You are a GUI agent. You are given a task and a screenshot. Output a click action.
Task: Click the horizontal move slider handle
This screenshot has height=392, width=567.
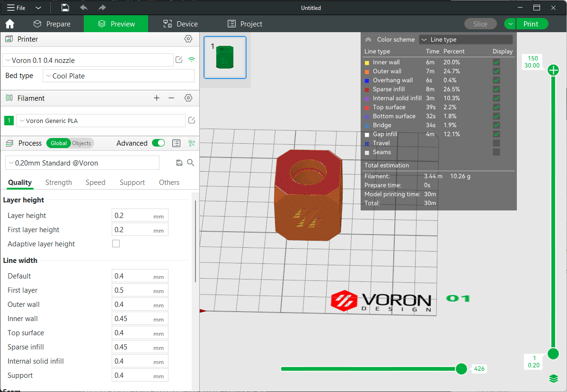click(461, 369)
